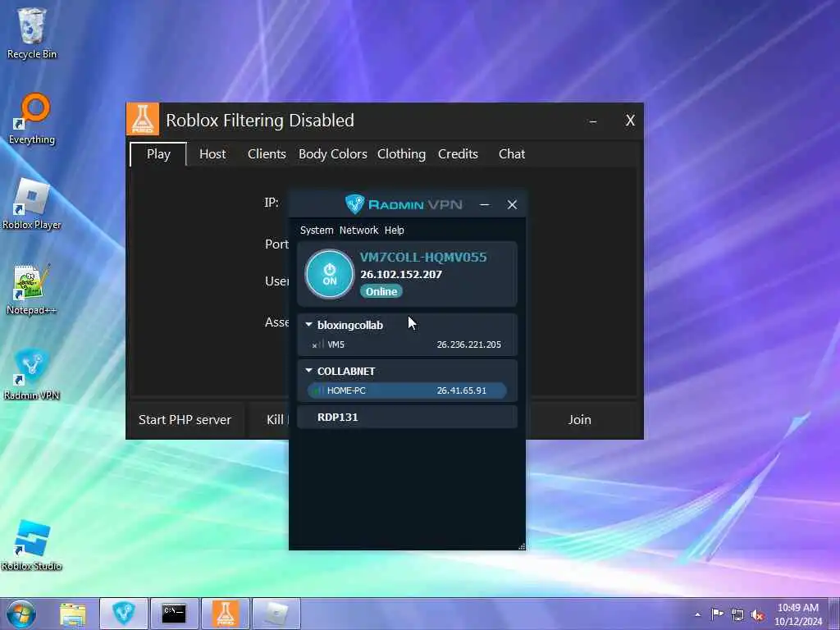Open the Radmin VPN desktop shortcut
The width and height of the screenshot is (840, 630).
point(32,374)
